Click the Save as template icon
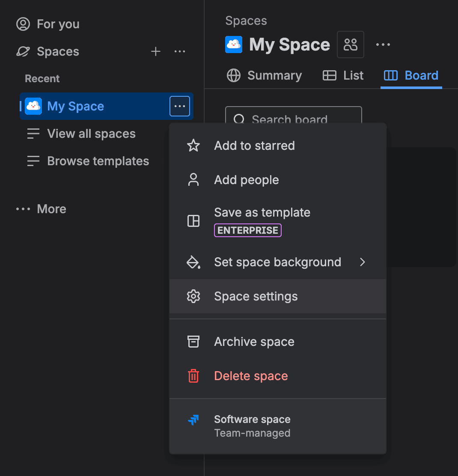 point(193,221)
